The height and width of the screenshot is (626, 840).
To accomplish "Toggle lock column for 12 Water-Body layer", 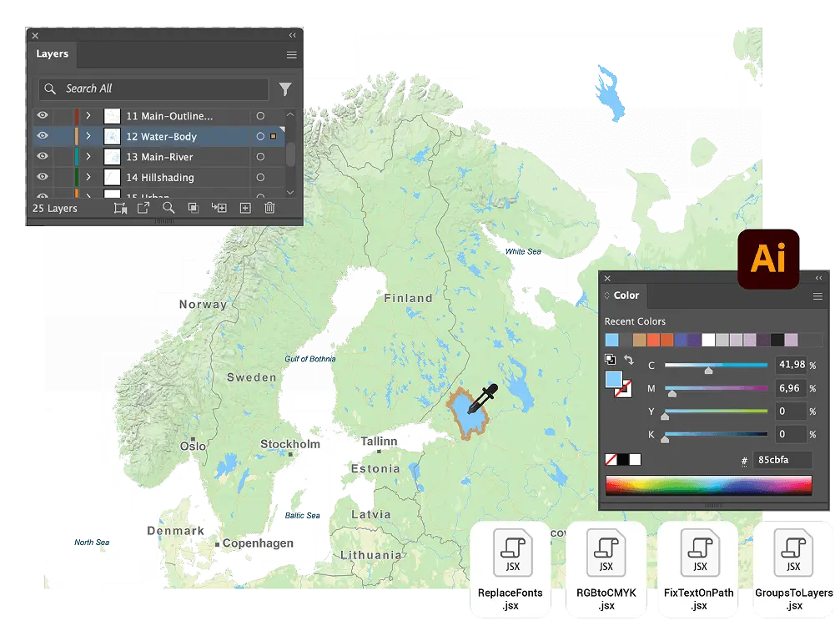I will click(x=63, y=137).
